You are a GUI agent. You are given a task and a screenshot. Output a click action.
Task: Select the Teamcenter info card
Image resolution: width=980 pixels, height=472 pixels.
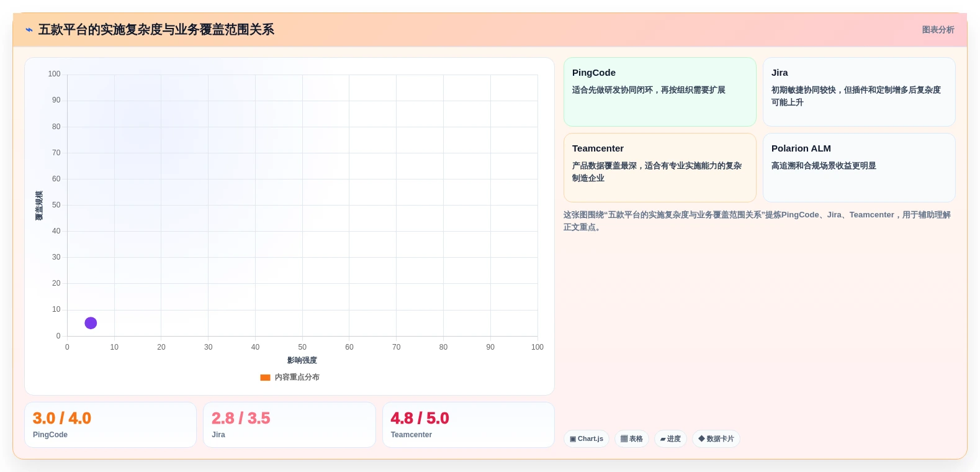tap(660, 168)
